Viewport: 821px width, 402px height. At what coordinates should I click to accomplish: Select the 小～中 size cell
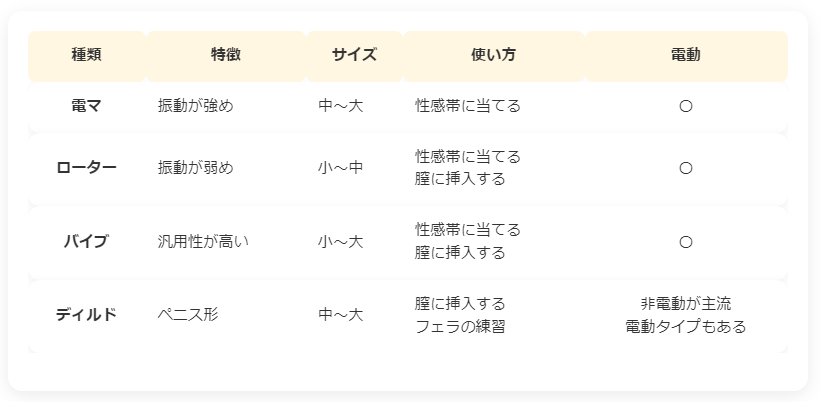click(340, 168)
